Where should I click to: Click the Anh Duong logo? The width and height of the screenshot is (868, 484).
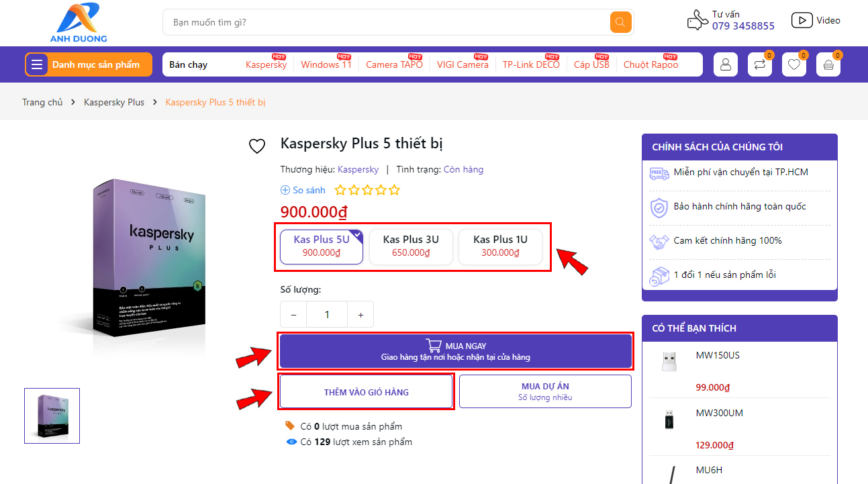coord(79,23)
